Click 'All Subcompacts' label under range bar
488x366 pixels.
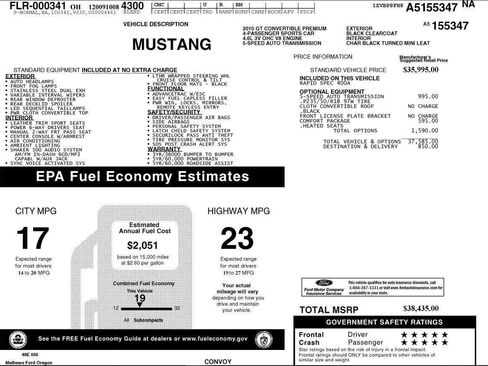pyautogui.click(x=143, y=320)
